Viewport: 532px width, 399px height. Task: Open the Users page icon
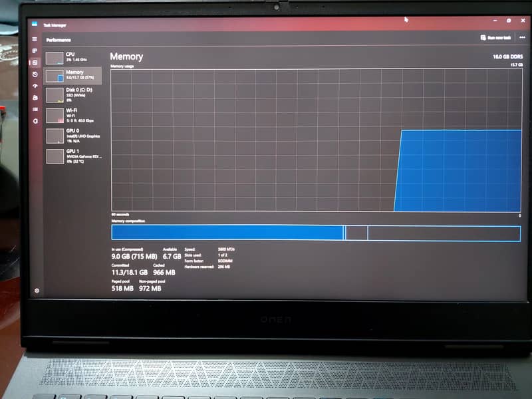(35, 98)
